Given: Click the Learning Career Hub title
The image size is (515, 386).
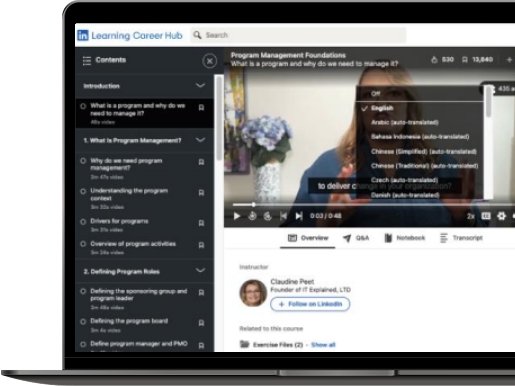Looking at the screenshot, I should (x=137, y=35).
